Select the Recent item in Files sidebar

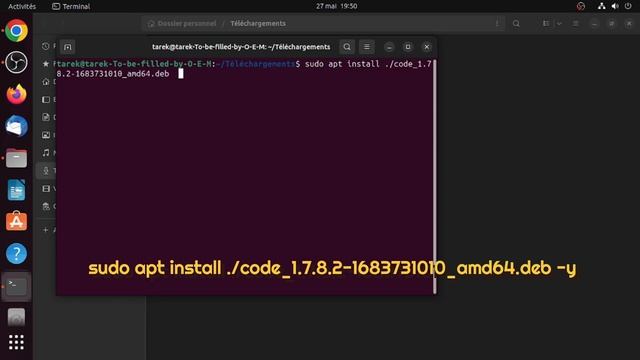(46, 46)
